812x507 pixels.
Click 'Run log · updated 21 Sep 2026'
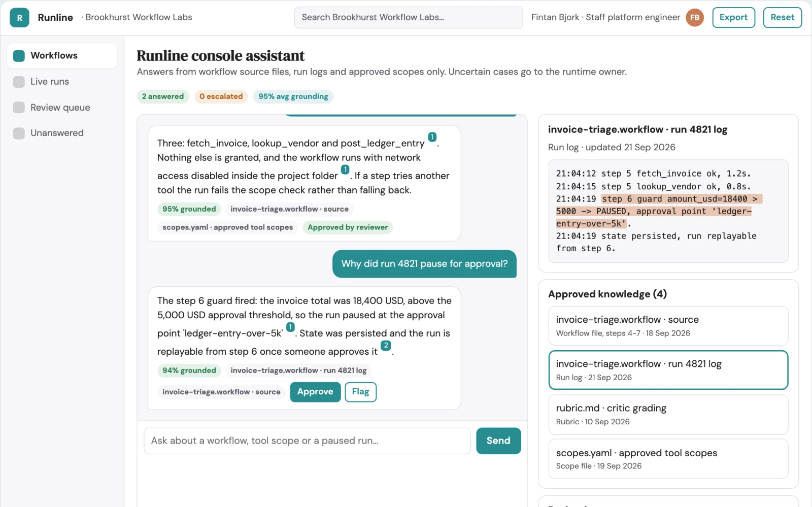tap(612, 147)
